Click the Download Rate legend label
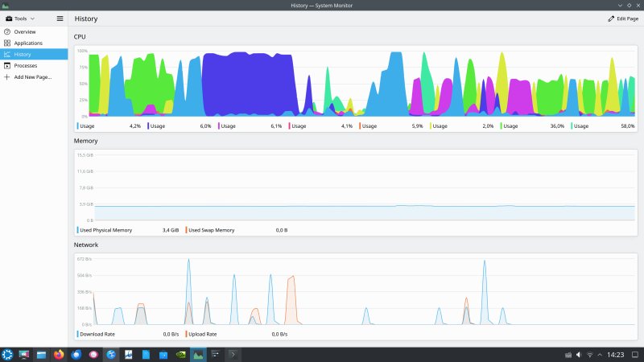 (x=97, y=334)
